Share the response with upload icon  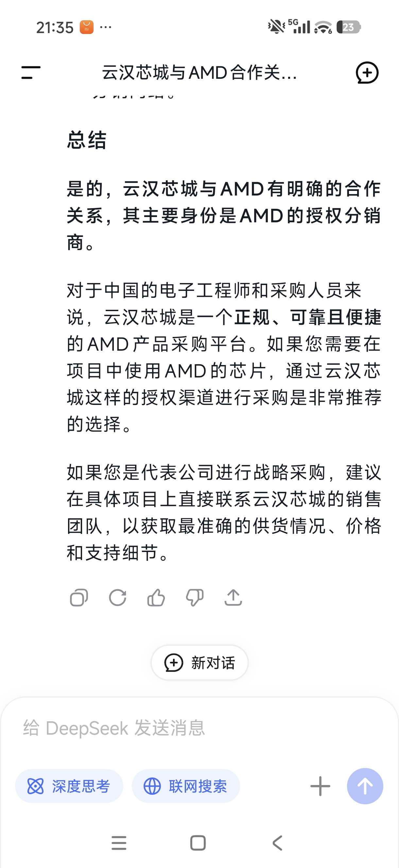coord(233,598)
